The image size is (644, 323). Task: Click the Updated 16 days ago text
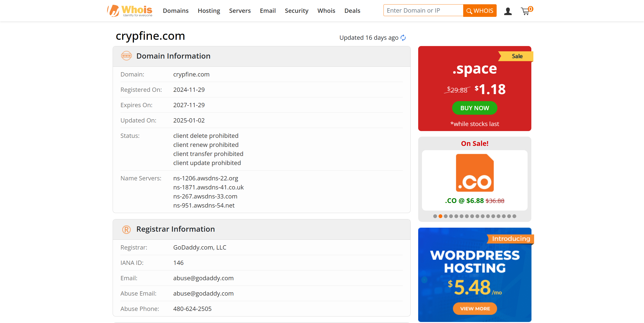pos(369,38)
